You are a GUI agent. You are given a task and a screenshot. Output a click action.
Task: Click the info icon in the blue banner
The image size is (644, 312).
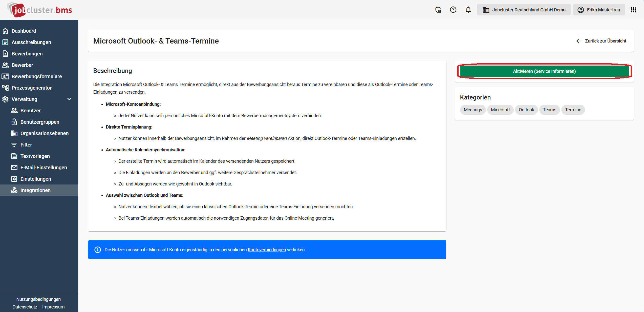pos(98,250)
